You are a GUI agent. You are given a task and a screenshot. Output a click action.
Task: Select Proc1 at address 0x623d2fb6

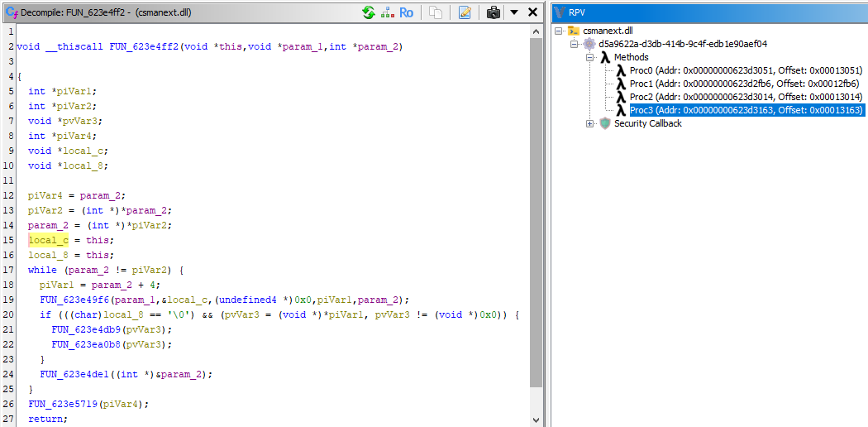click(x=745, y=84)
